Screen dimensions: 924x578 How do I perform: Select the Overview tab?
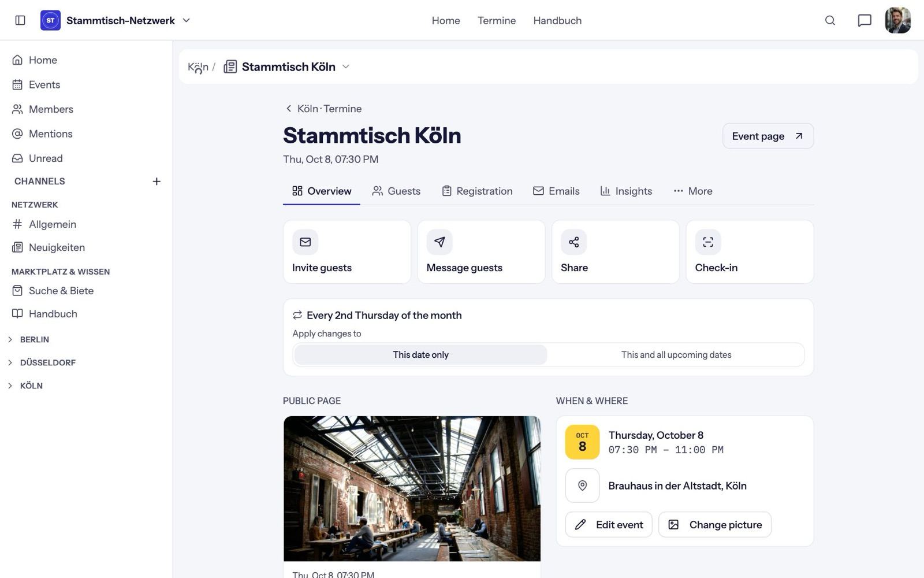pyautogui.click(x=322, y=191)
